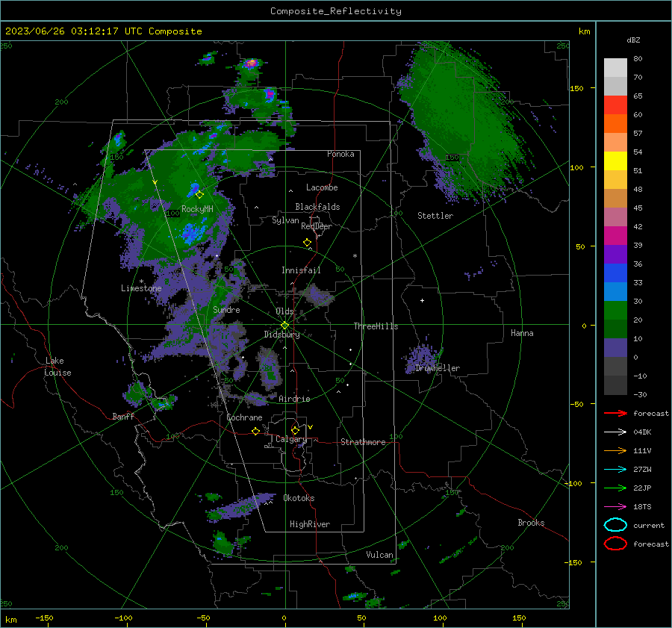Click the Olds city label

tap(284, 311)
